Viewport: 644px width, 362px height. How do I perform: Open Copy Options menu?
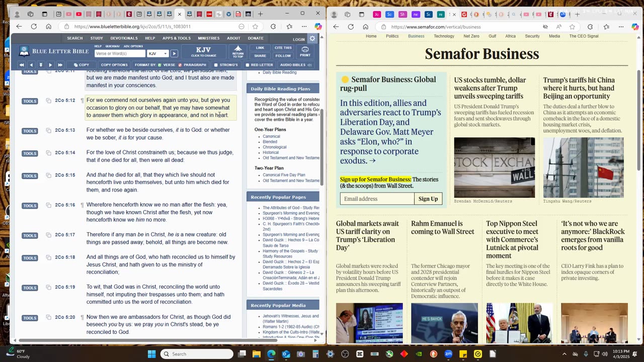[x=114, y=65]
